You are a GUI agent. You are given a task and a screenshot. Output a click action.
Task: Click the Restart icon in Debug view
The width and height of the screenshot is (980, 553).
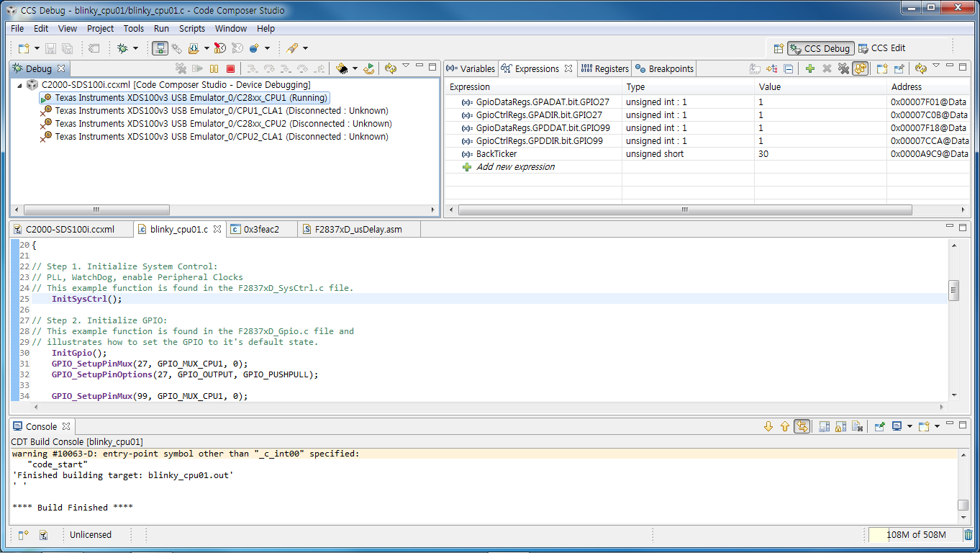tap(369, 68)
